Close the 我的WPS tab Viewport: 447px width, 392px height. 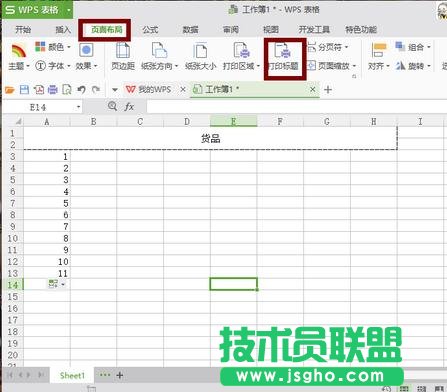183,89
